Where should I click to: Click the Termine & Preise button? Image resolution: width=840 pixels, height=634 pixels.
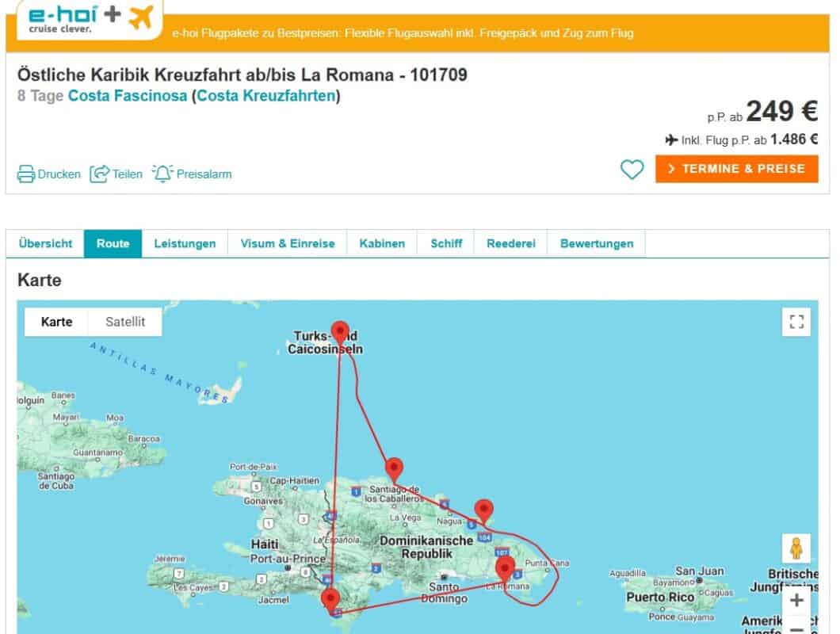(736, 169)
